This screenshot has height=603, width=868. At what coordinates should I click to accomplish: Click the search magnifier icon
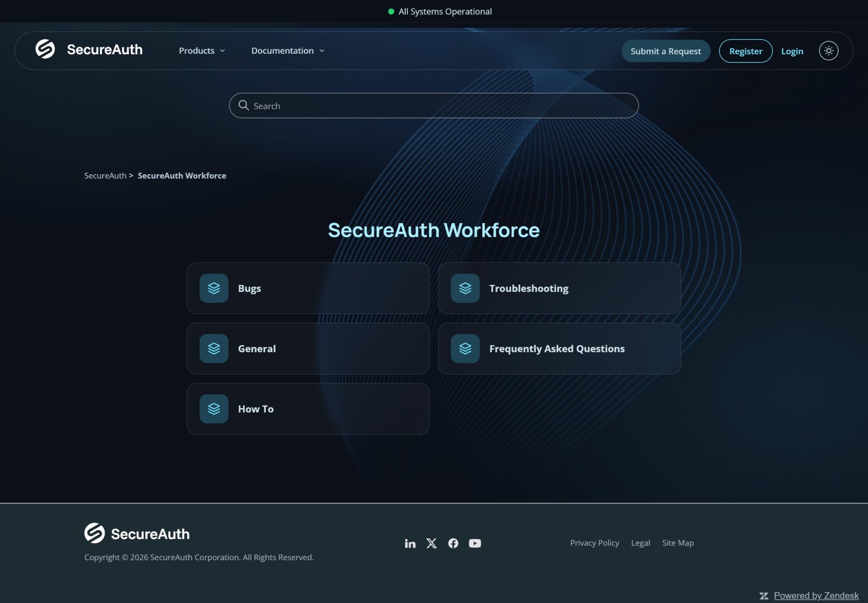(x=244, y=105)
